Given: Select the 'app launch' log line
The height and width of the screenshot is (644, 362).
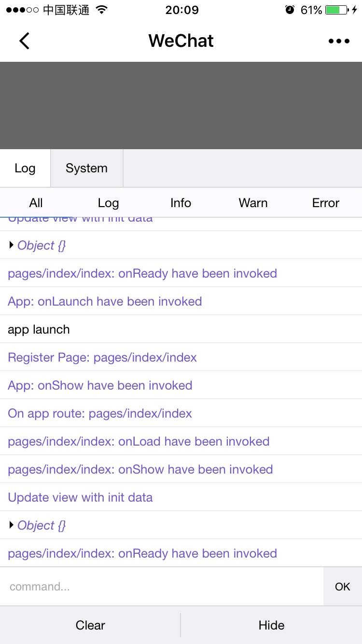Looking at the screenshot, I should pos(181,329).
